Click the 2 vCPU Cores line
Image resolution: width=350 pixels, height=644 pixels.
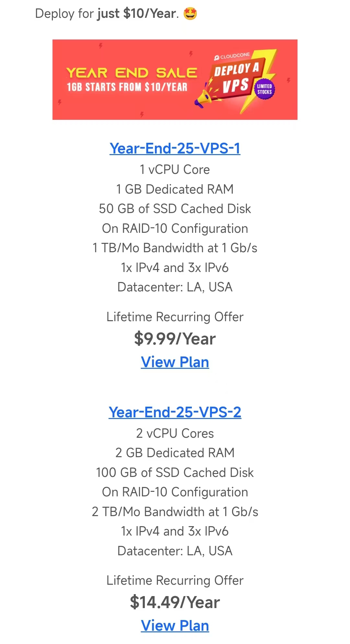(x=175, y=433)
